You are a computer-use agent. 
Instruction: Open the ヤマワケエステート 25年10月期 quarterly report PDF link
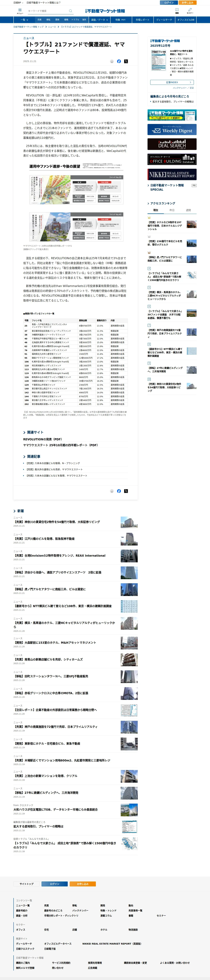61,445
